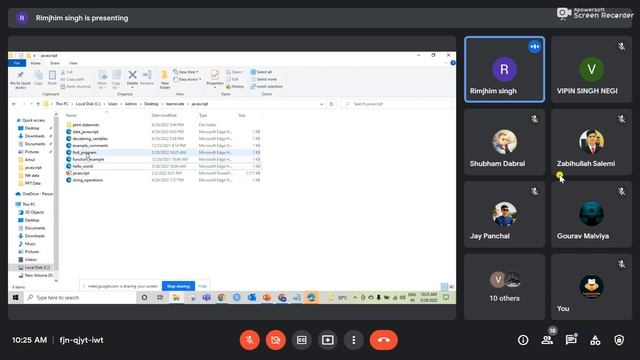This screenshot has height=360, width=640.
Task: Show everyone via the People icon
Action: [547, 340]
